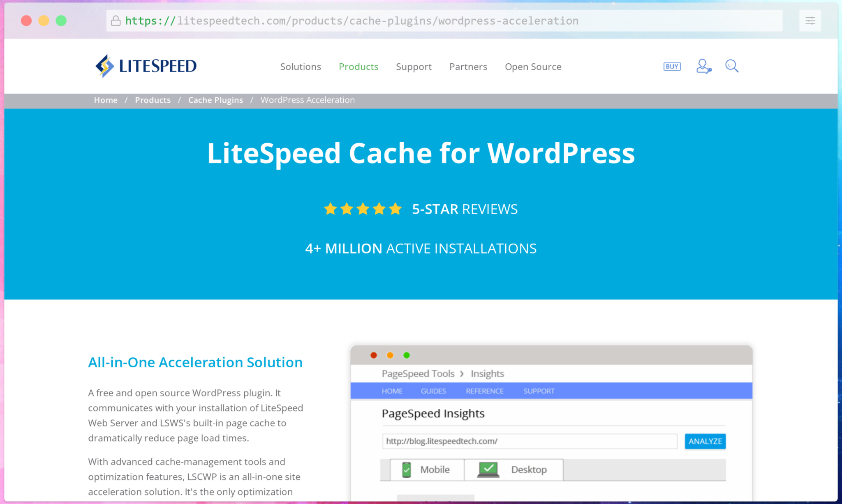Open the Open Source menu
This screenshot has height=504, width=842.
point(533,67)
